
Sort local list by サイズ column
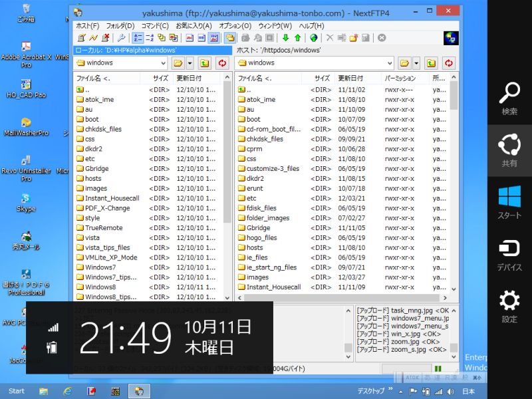(160, 78)
